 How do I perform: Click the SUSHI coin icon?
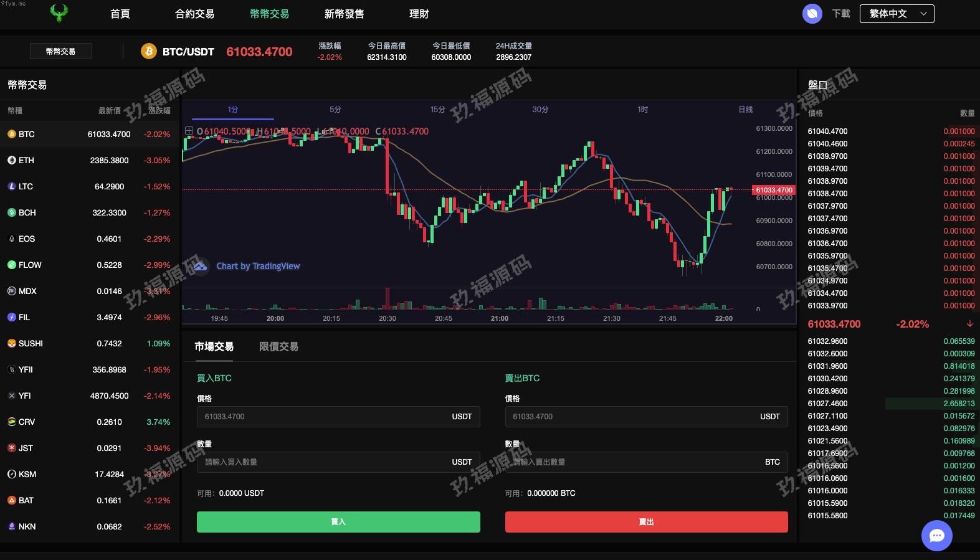pyautogui.click(x=12, y=343)
